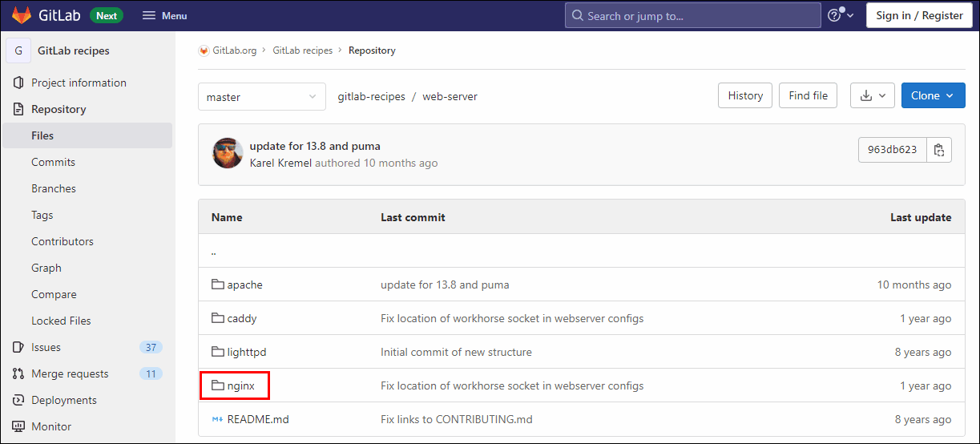Open the download source code dropdown

click(x=873, y=95)
